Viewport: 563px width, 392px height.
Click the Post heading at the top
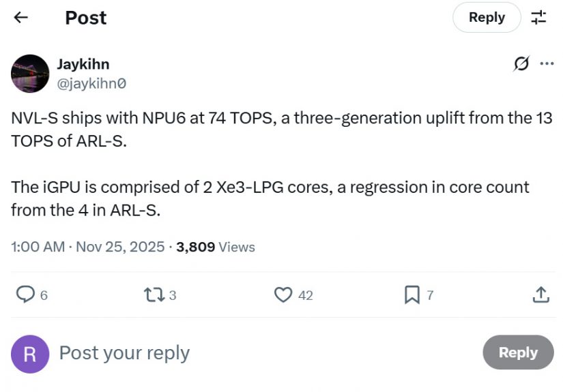click(85, 18)
